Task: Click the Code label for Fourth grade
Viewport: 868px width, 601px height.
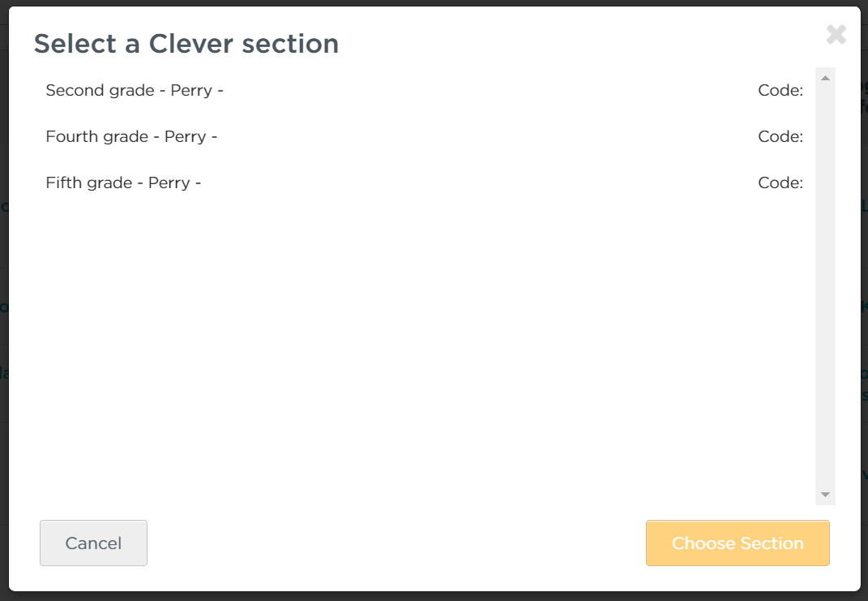Action: (780, 136)
